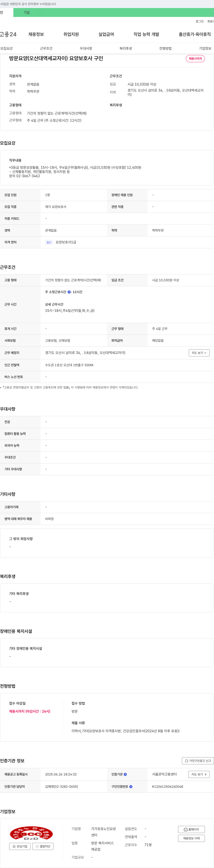
Task: Click the 고용24 site logo
Action: pos(8,34)
